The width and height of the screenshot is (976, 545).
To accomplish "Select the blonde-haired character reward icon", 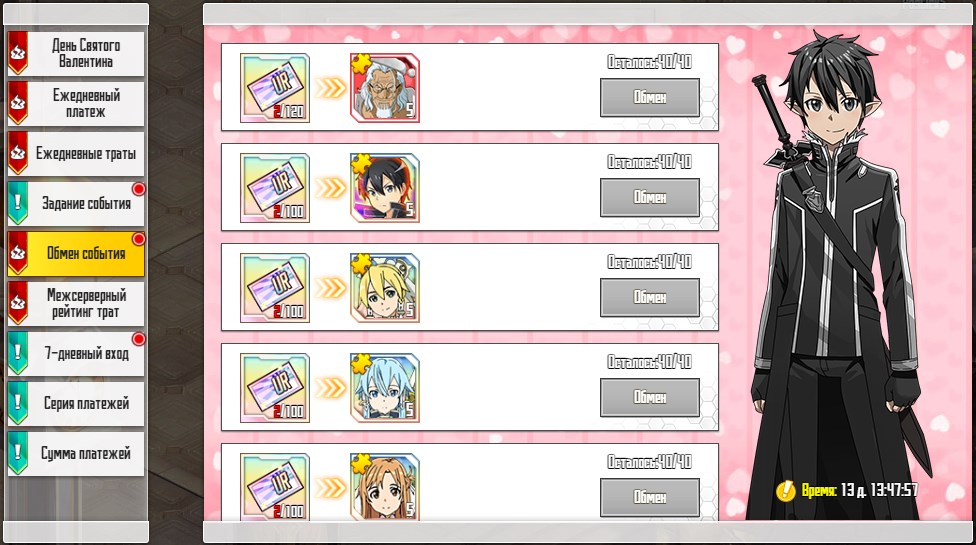I will [x=385, y=287].
